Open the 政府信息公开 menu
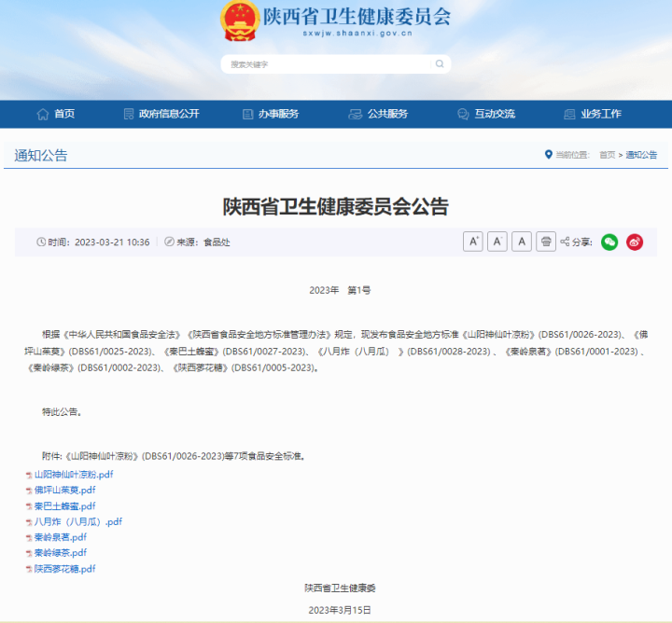Image resolution: width=672 pixels, height=623 pixels. click(161, 114)
